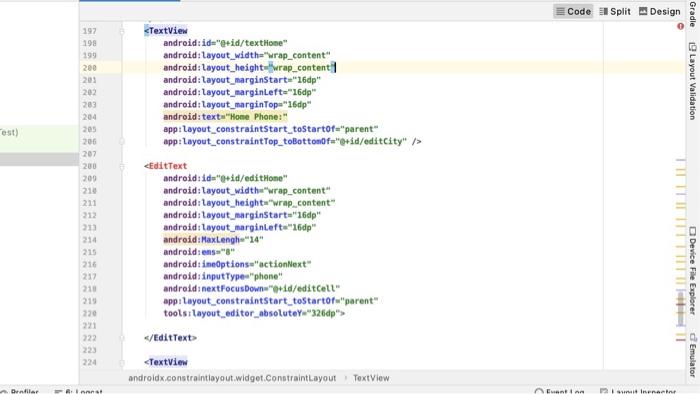The height and width of the screenshot is (394, 700).
Task: Click the scrollbar thumb in error stripe
Action: 680,309
